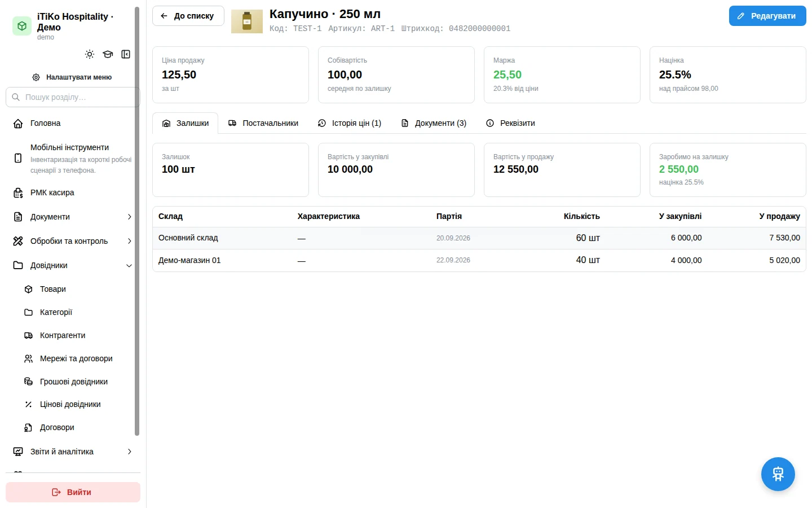This screenshot has height=508, width=812.
Task: Click the Партія column header
Action: pos(449,216)
